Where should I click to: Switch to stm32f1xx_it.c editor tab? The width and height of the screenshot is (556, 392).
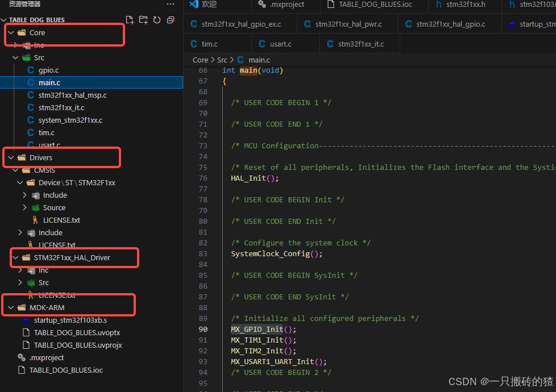(x=361, y=44)
